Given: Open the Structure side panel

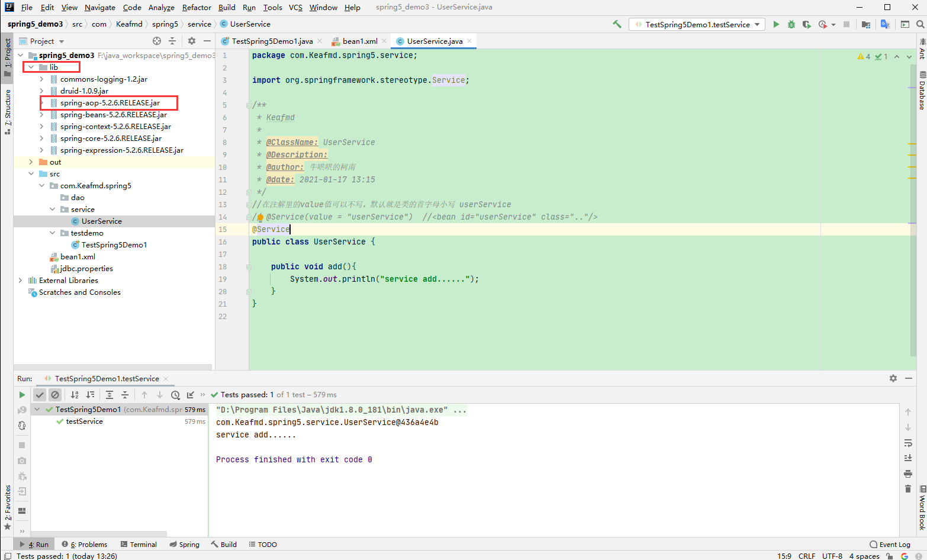Looking at the screenshot, I should (x=7, y=111).
